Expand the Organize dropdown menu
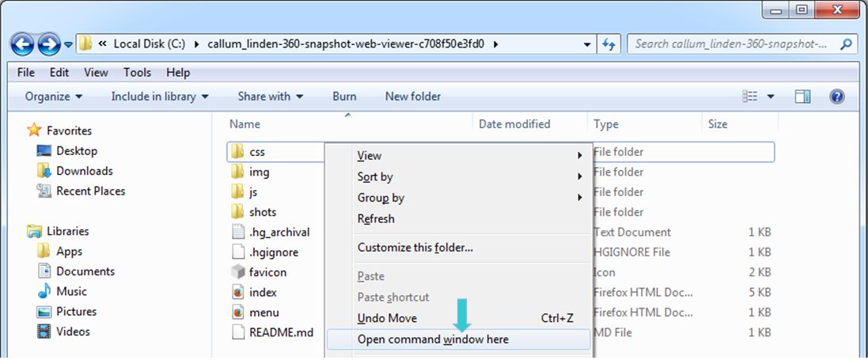Image resolution: width=868 pixels, height=360 pixels. (53, 97)
